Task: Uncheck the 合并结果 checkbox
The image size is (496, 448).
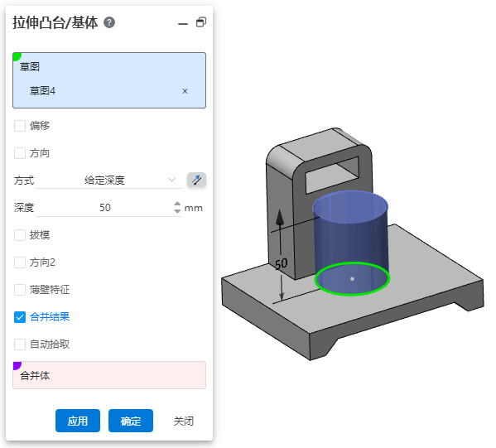Action: click(x=20, y=317)
